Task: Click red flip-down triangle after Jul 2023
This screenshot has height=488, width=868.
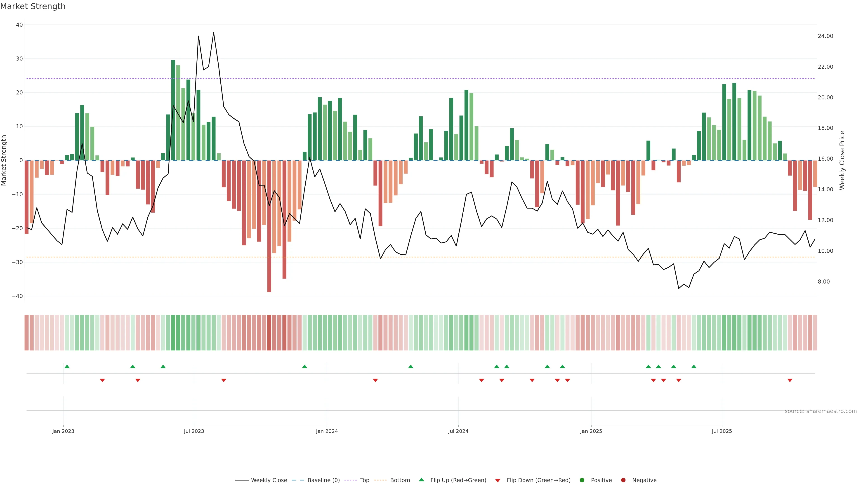Action: point(224,380)
